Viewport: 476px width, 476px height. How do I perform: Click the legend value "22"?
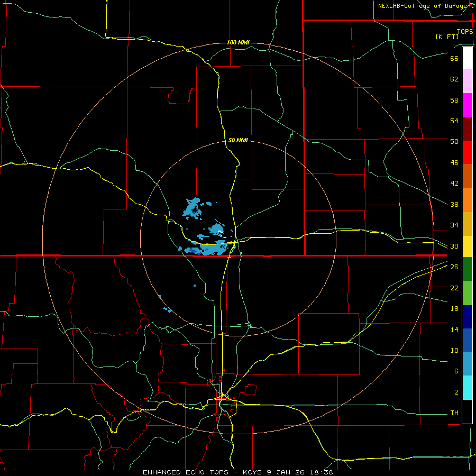pyautogui.click(x=454, y=288)
